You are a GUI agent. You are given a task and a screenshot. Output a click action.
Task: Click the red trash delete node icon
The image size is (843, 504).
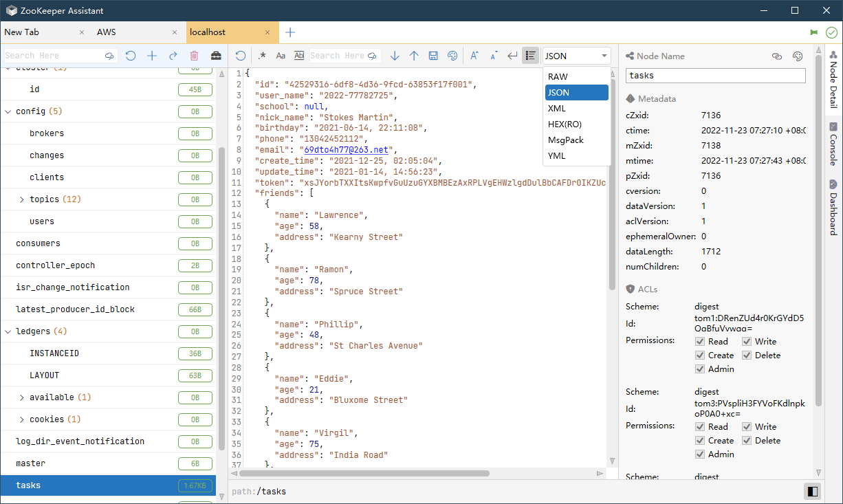(194, 56)
